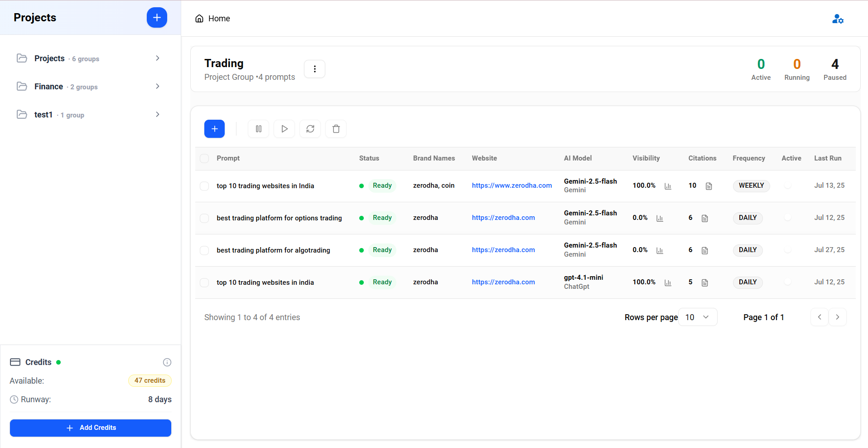
Task: Sort by the Prompt column header
Action: click(228, 158)
